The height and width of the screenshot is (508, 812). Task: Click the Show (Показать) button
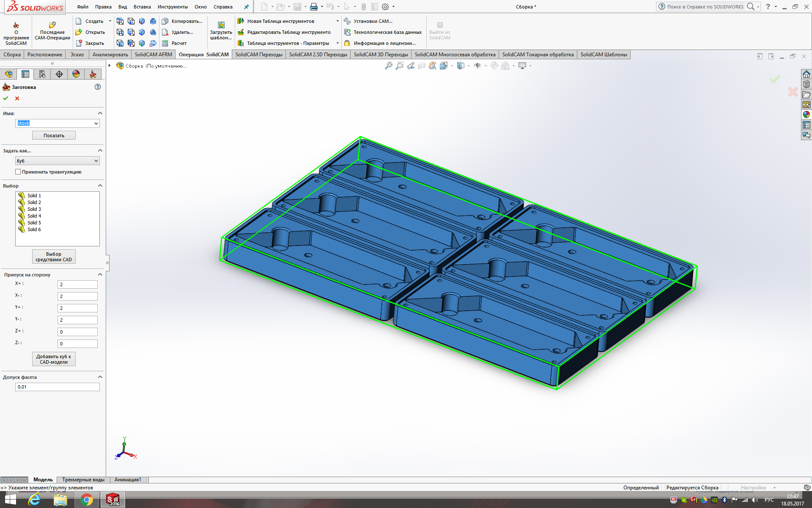[x=54, y=135]
